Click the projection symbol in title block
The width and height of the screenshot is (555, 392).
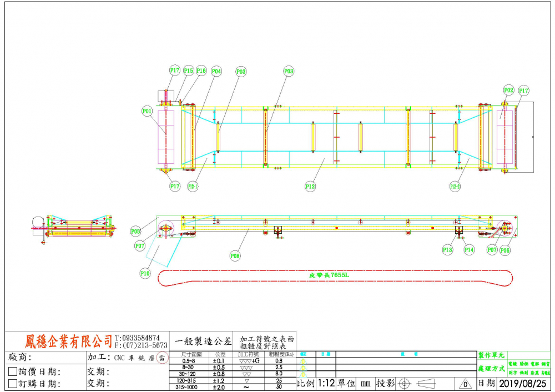(405, 383)
